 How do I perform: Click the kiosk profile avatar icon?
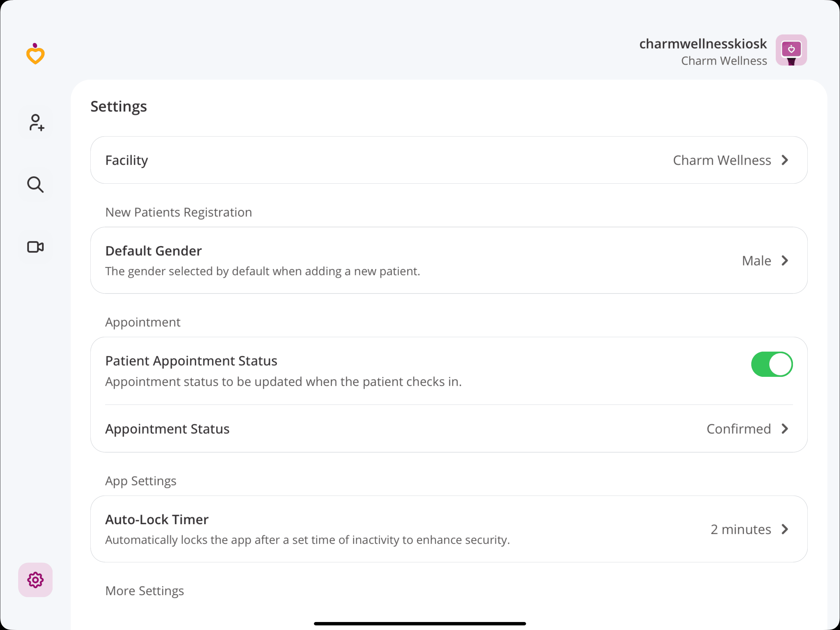791,50
